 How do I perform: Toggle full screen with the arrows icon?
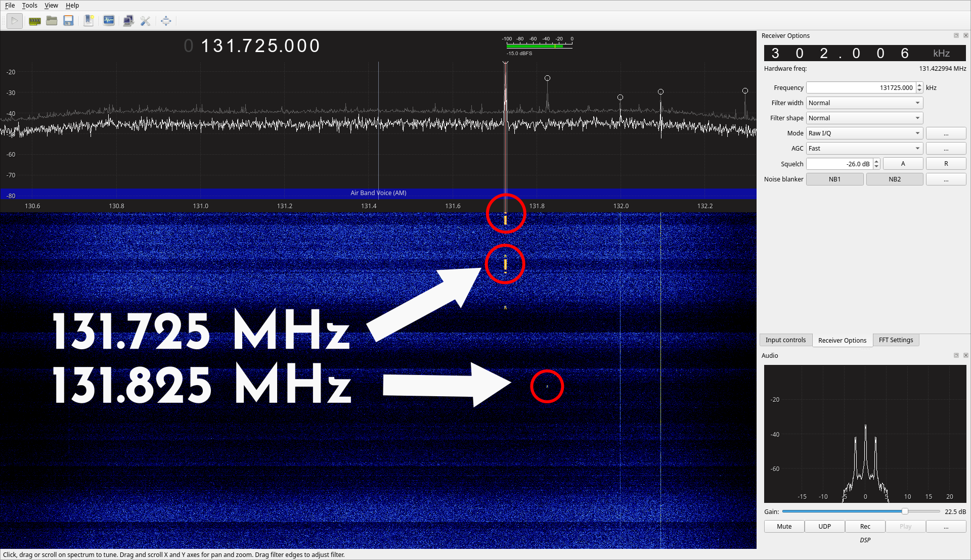[x=166, y=21]
